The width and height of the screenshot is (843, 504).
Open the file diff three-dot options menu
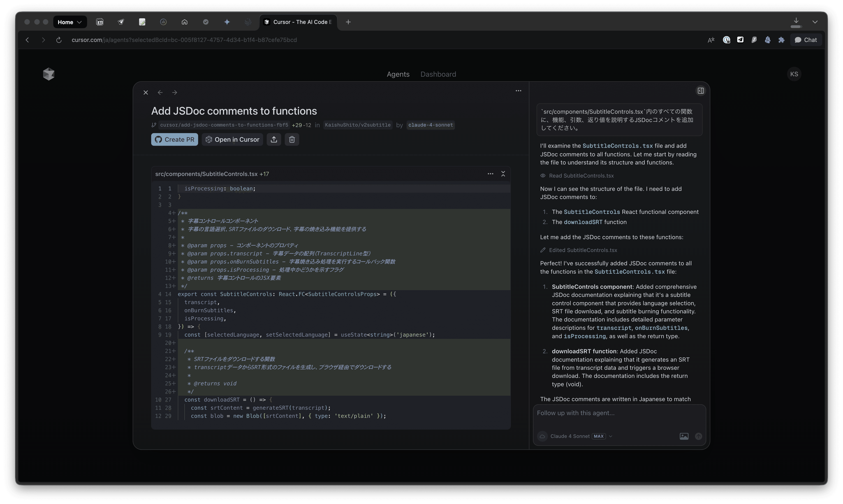click(490, 174)
